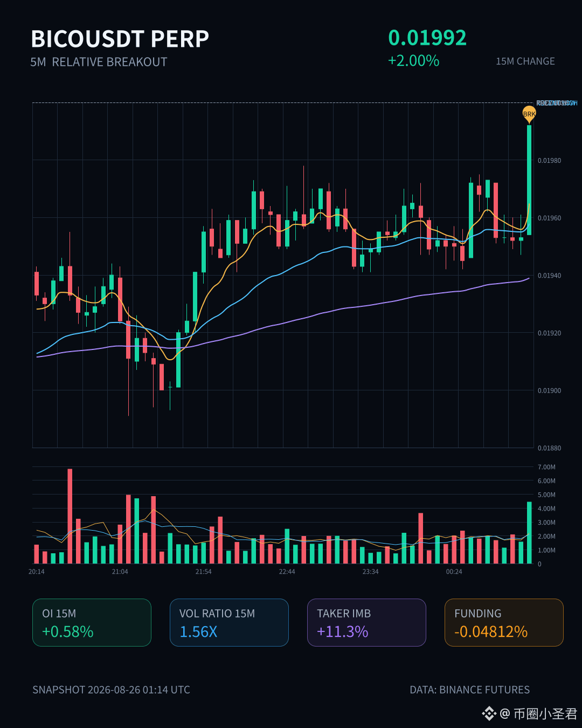The image size is (582, 728).
Task: Open the TAKER IMB card
Action: pyautogui.click(x=366, y=622)
